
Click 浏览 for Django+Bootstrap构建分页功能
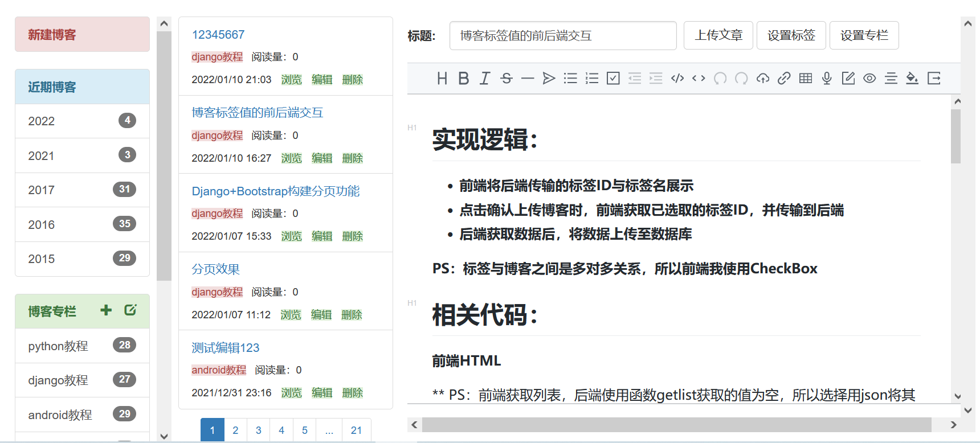coord(292,236)
